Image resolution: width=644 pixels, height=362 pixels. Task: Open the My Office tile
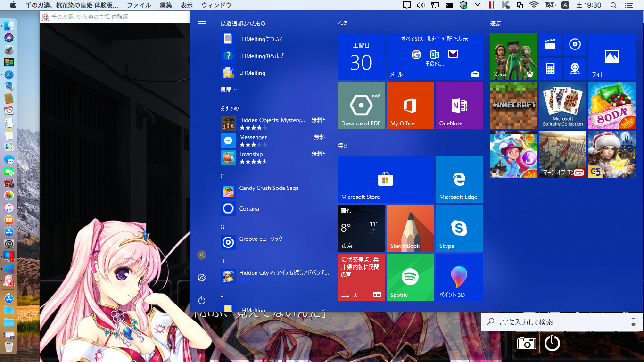point(410,106)
